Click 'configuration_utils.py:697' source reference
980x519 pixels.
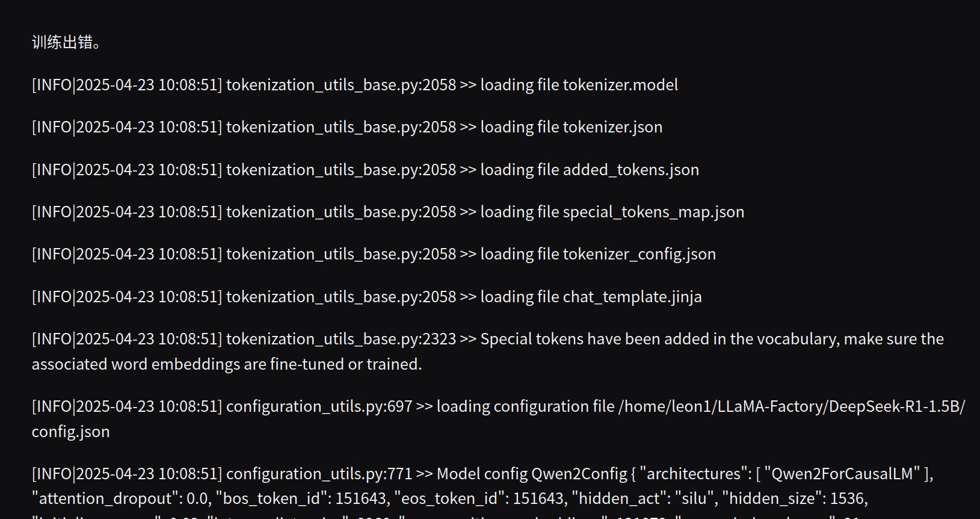pos(319,406)
